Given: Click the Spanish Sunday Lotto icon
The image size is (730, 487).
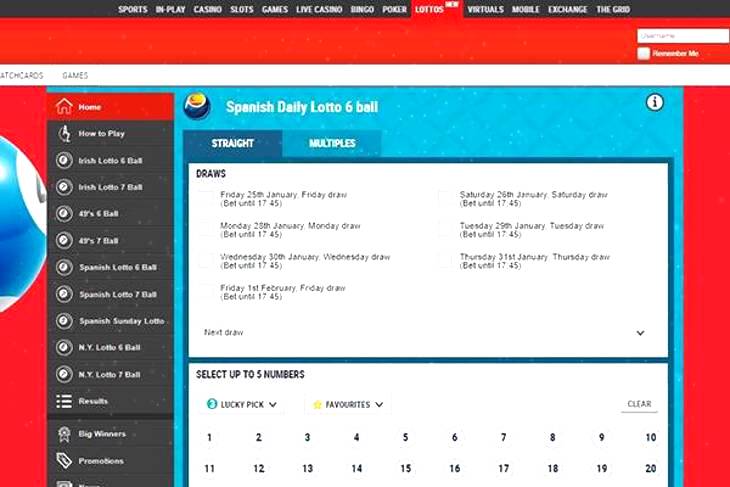Looking at the screenshot, I should pos(64,321).
